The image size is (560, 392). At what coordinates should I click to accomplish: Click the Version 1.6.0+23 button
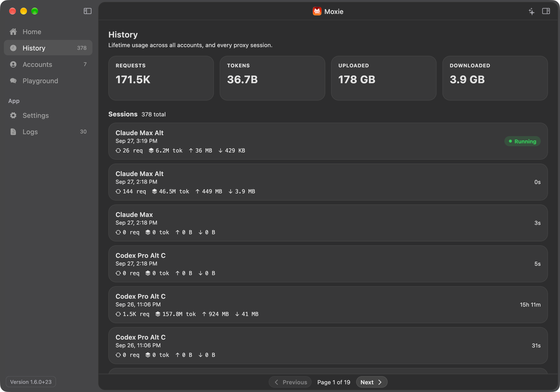(31, 381)
